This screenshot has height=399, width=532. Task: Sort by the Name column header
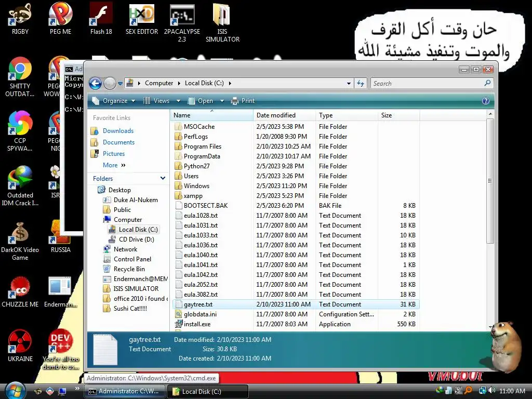tap(212, 115)
